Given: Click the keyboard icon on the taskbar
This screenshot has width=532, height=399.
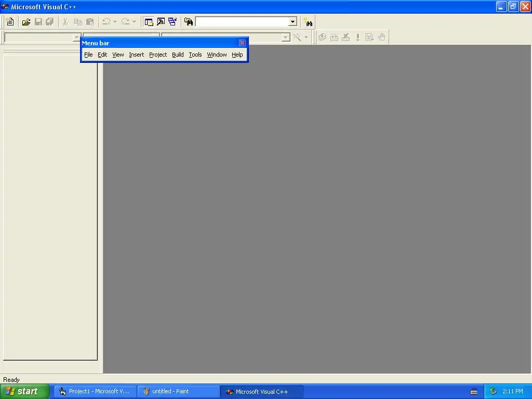Looking at the screenshot, I should (x=474, y=392).
